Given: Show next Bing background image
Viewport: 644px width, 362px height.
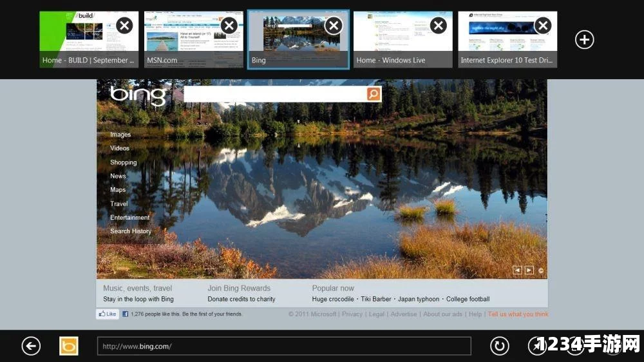Looking at the screenshot, I should 529,270.
